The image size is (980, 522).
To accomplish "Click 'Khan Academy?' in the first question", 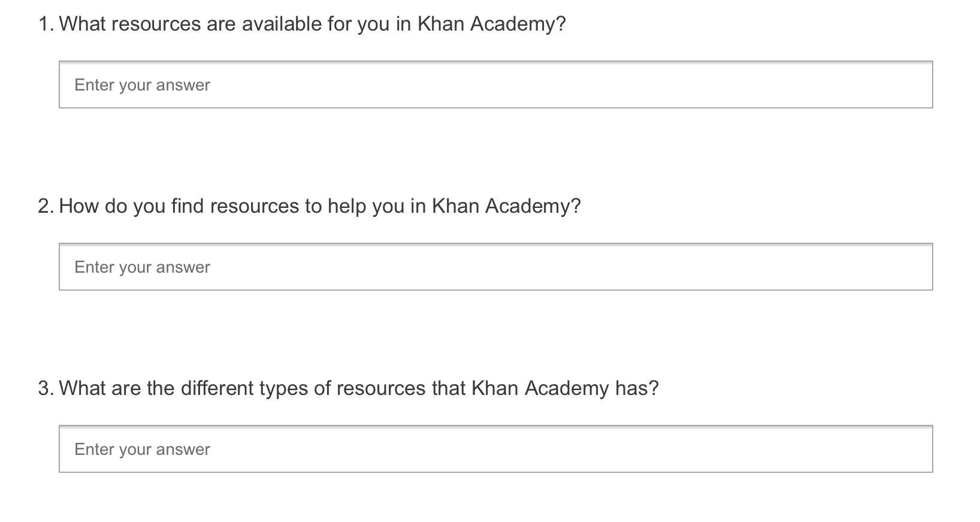I will [491, 24].
